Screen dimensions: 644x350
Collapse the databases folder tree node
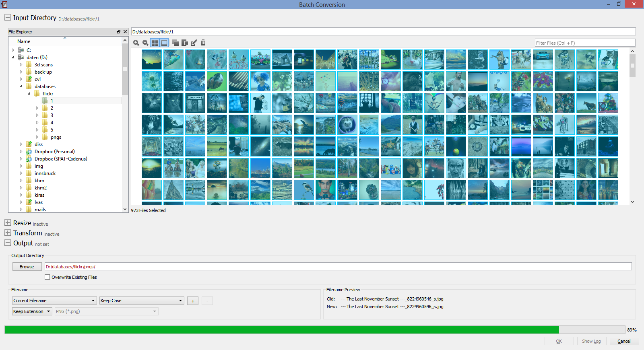(21, 86)
